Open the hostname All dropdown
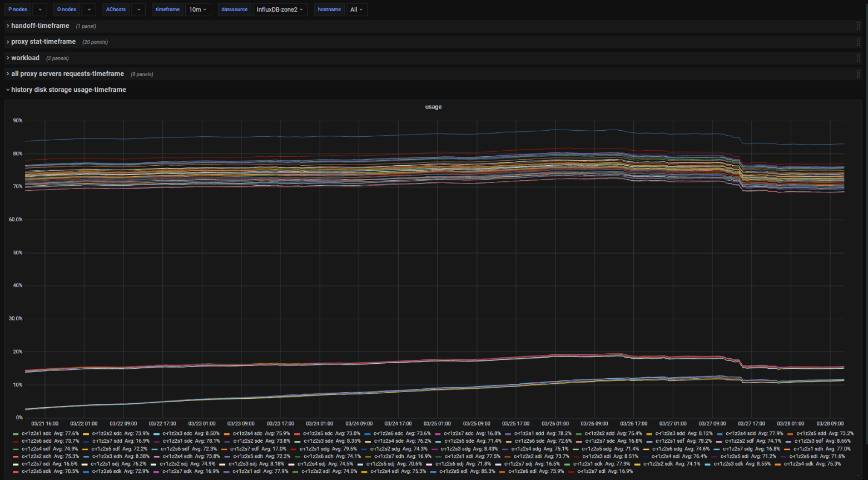Image resolution: width=868 pixels, height=480 pixels. (x=356, y=9)
